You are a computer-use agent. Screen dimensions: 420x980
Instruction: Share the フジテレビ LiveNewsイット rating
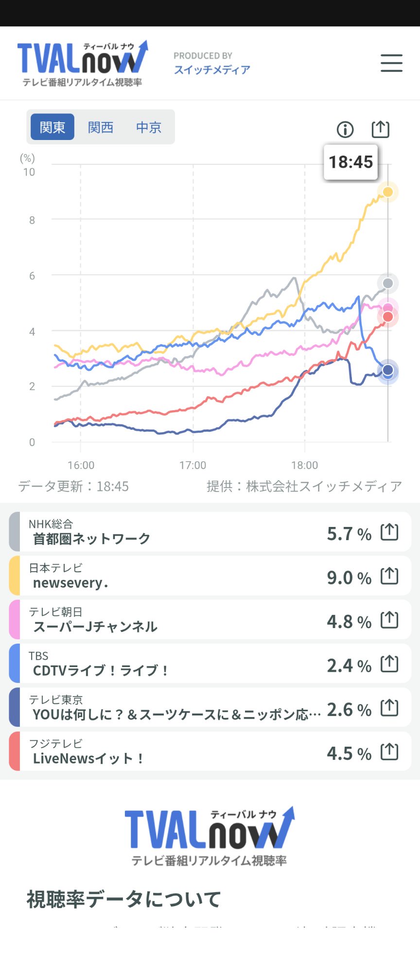389,752
